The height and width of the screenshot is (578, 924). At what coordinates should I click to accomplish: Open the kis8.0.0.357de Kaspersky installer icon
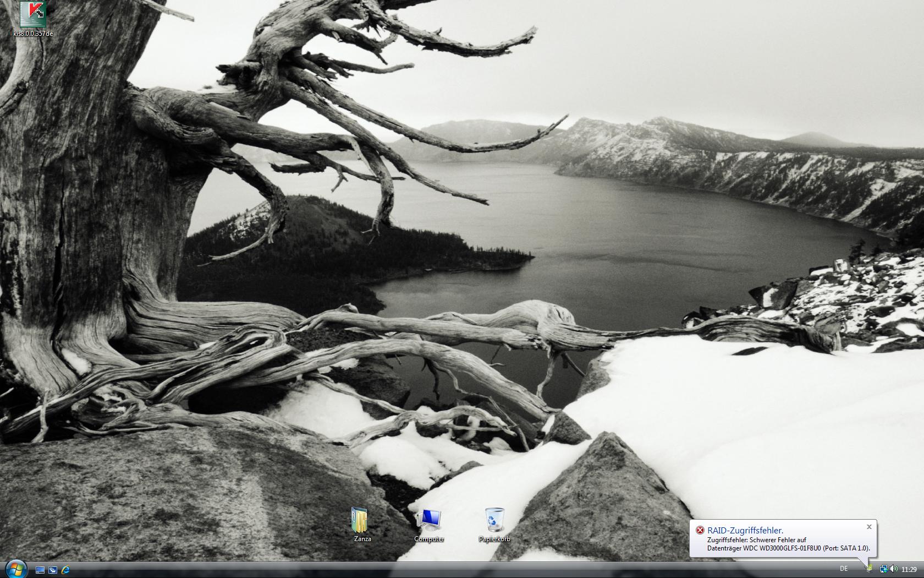32,18
